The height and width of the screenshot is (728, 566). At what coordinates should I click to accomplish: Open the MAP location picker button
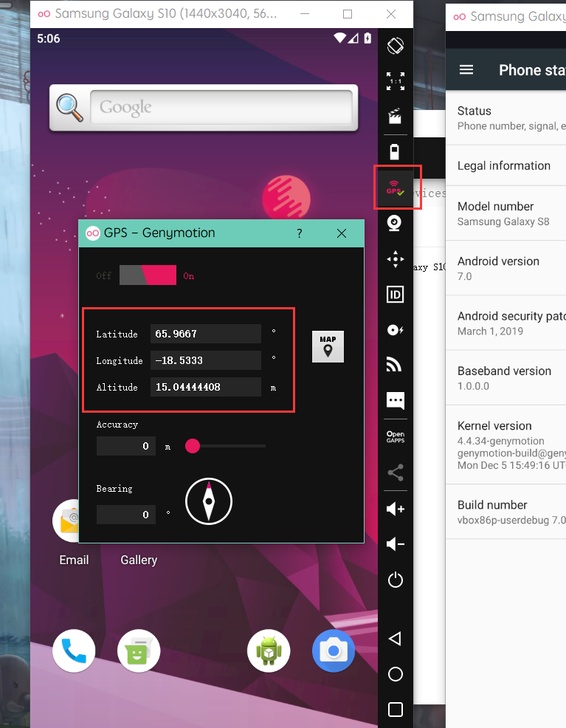328,346
